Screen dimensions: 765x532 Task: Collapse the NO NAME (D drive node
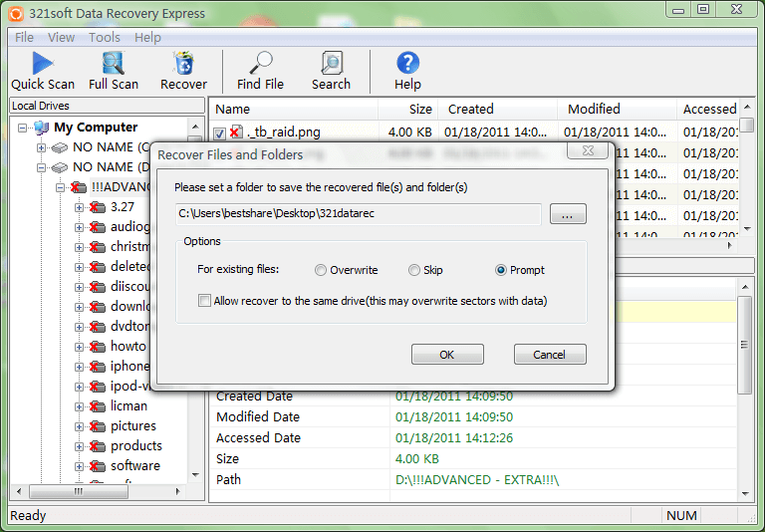(42, 168)
